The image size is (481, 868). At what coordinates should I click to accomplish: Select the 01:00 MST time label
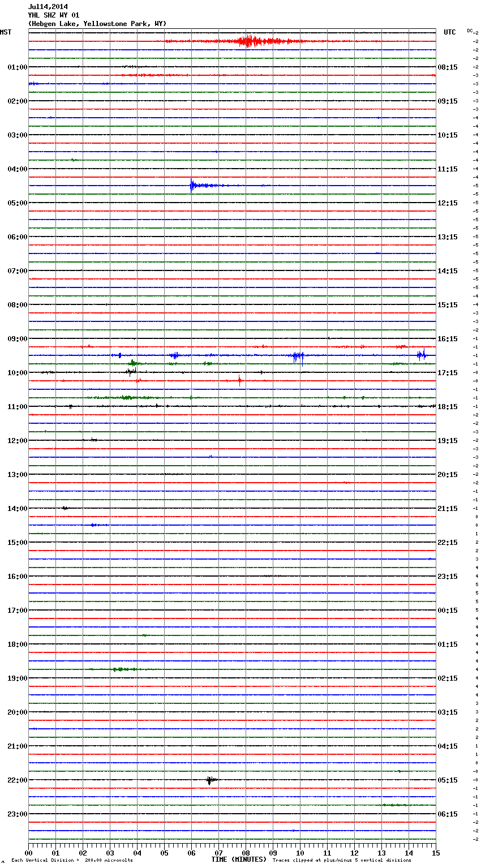coord(18,67)
